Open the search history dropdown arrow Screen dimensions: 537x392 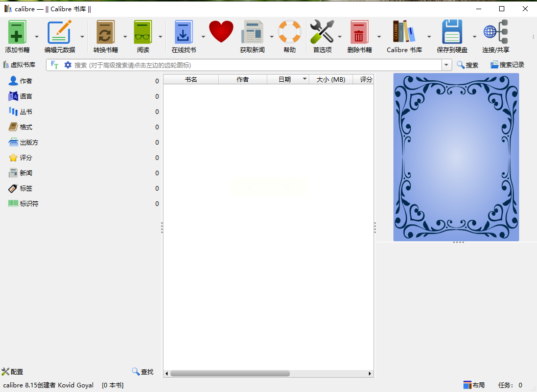coord(447,65)
